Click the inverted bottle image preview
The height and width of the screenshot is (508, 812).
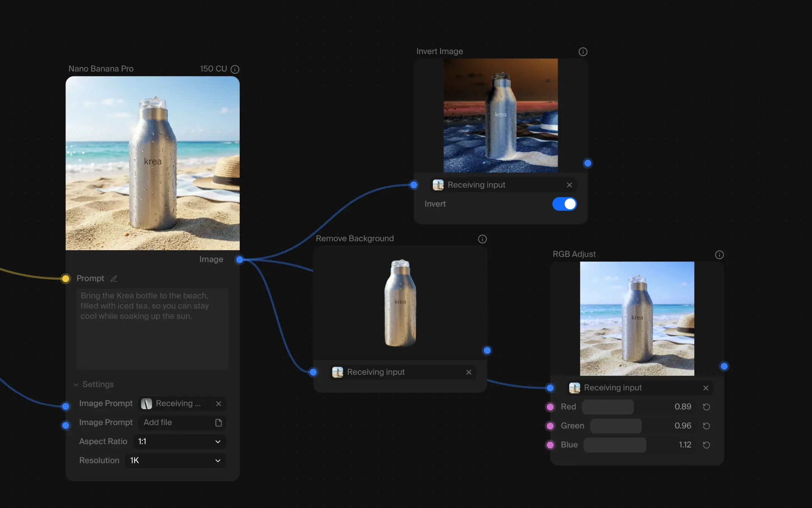(x=500, y=115)
